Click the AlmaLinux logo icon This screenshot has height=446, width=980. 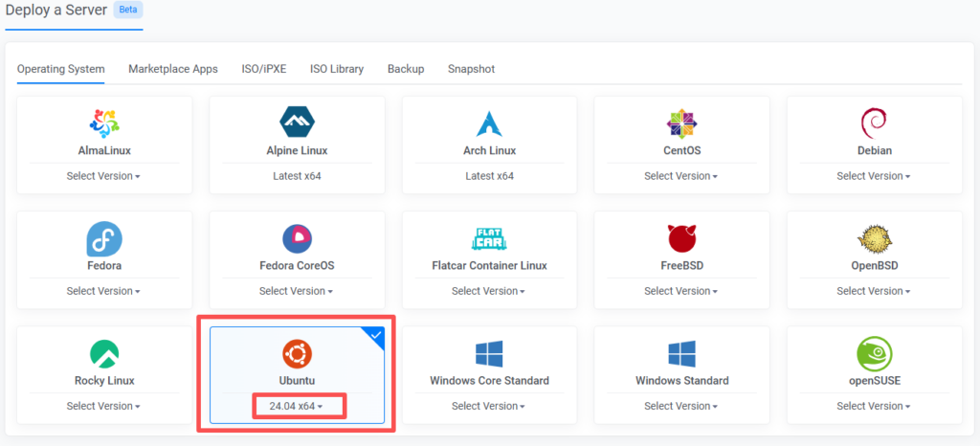(103, 123)
